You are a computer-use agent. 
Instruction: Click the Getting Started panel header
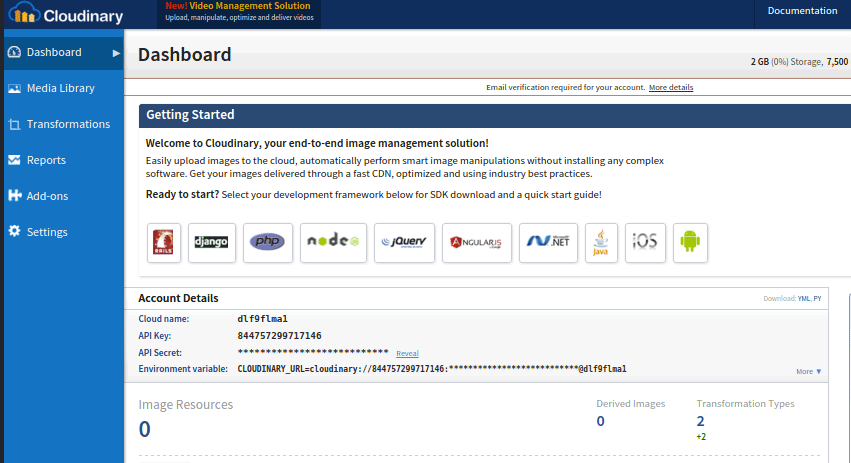495,115
